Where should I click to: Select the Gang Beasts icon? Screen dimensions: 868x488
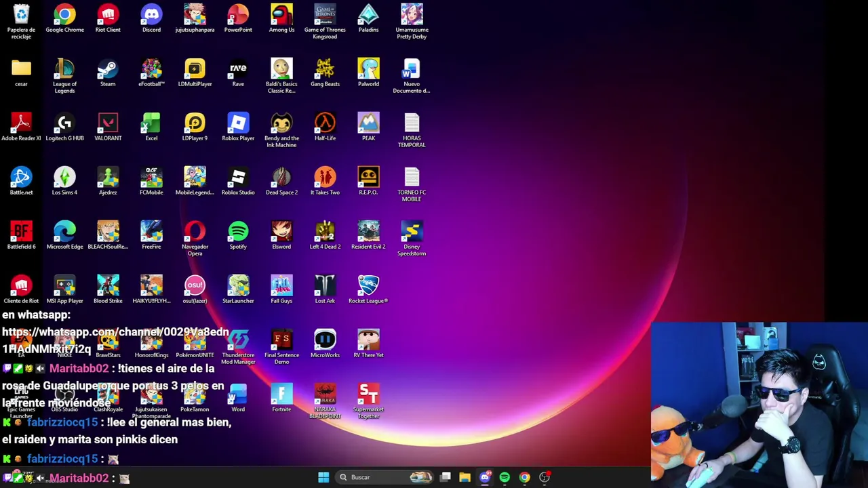click(325, 73)
